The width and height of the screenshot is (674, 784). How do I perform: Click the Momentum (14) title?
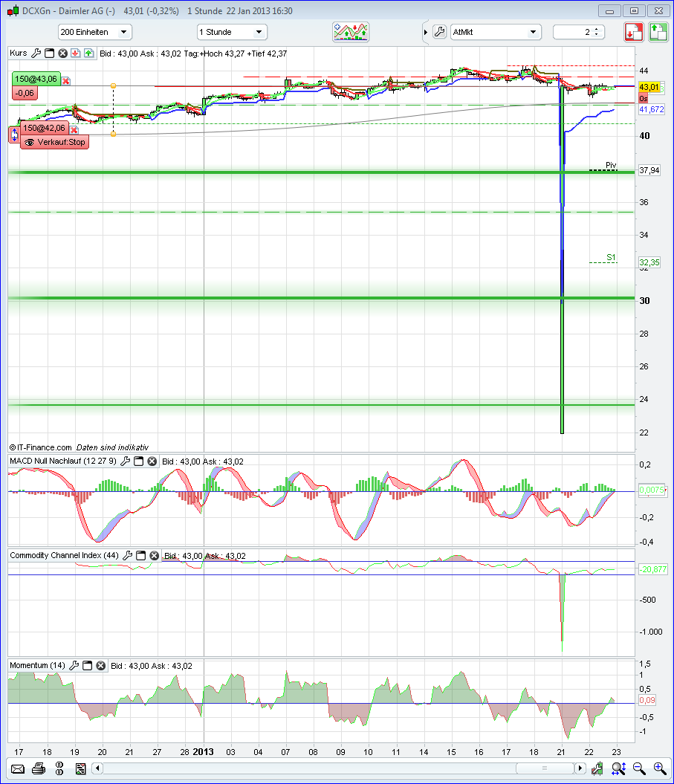pyautogui.click(x=37, y=666)
